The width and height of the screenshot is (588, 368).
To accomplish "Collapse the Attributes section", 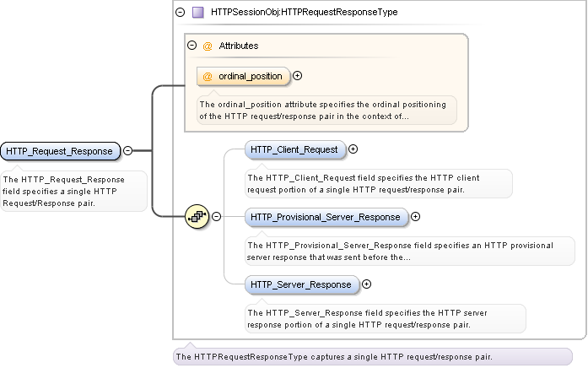I will click(192, 46).
